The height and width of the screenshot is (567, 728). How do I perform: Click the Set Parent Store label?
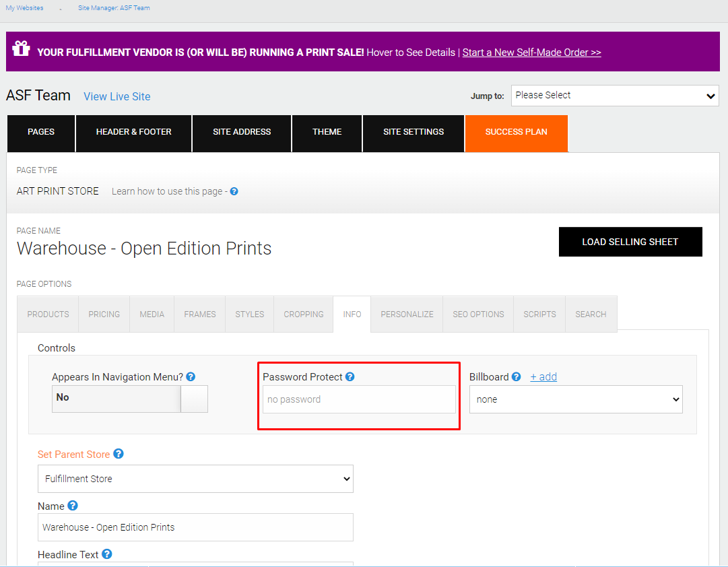tap(74, 454)
